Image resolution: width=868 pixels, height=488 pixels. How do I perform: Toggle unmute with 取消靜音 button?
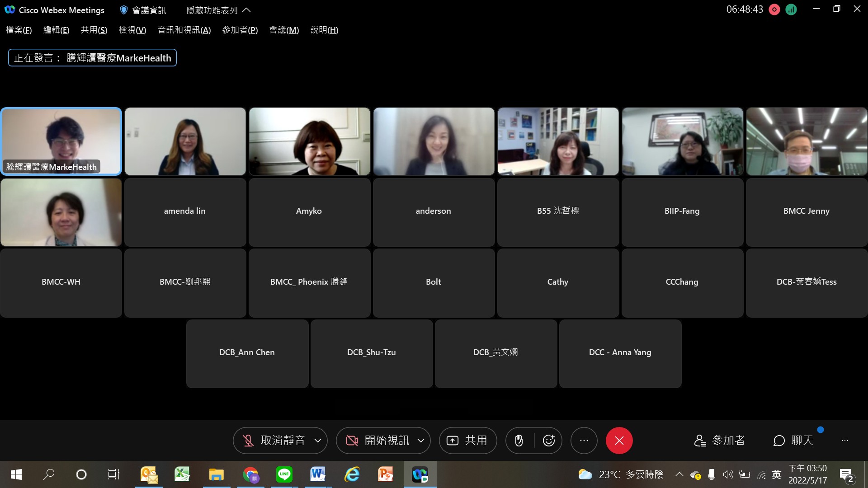point(274,441)
